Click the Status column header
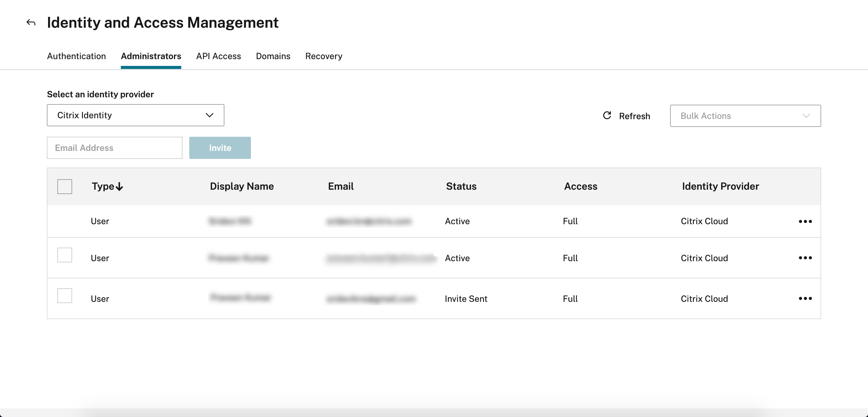Image resolution: width=868 pixels, height=417 pixels. [461, 186]
